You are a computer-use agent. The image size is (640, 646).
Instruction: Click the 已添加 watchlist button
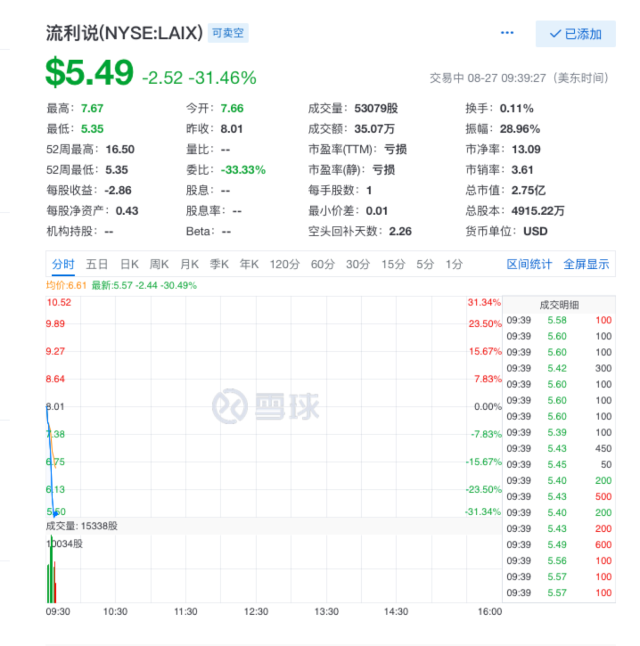[575, 34]
